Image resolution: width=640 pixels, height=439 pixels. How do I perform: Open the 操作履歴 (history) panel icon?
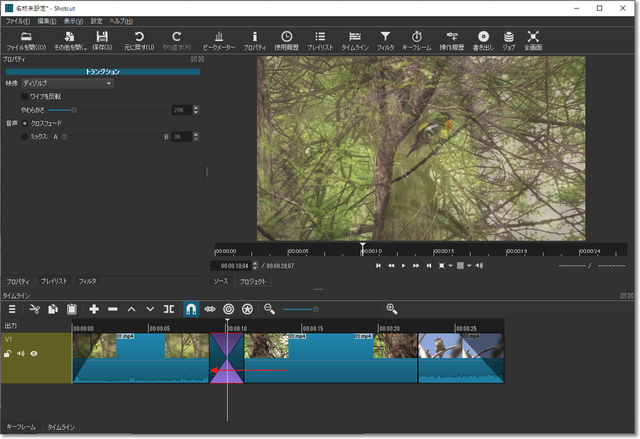451,40
